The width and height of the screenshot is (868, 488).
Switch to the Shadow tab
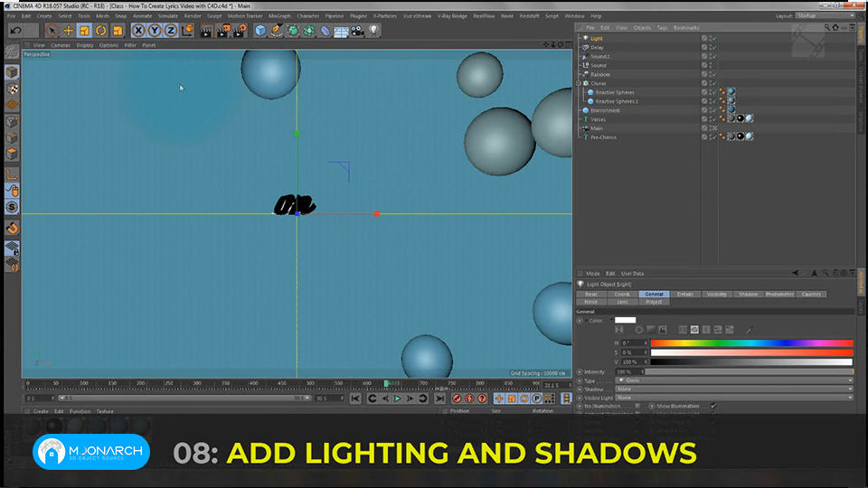[748, 295]
